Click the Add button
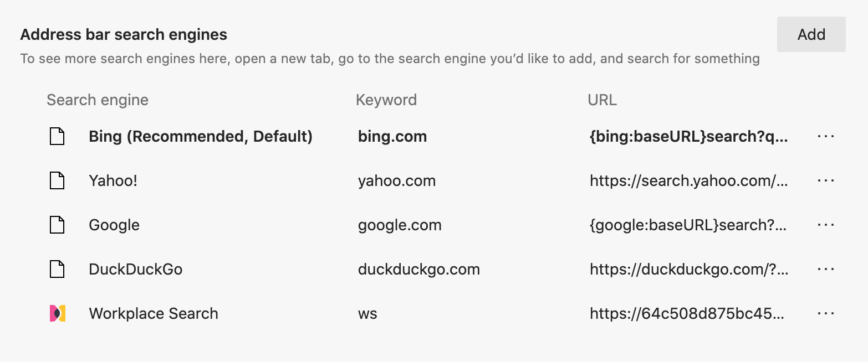Viewport: 868px width, 362px height. click(811, 34)
